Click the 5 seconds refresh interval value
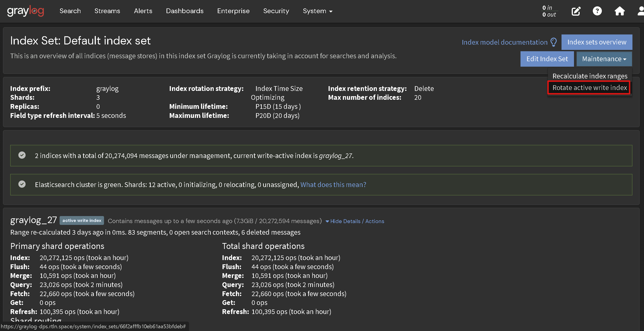644x331 pixels. [111, 115]
